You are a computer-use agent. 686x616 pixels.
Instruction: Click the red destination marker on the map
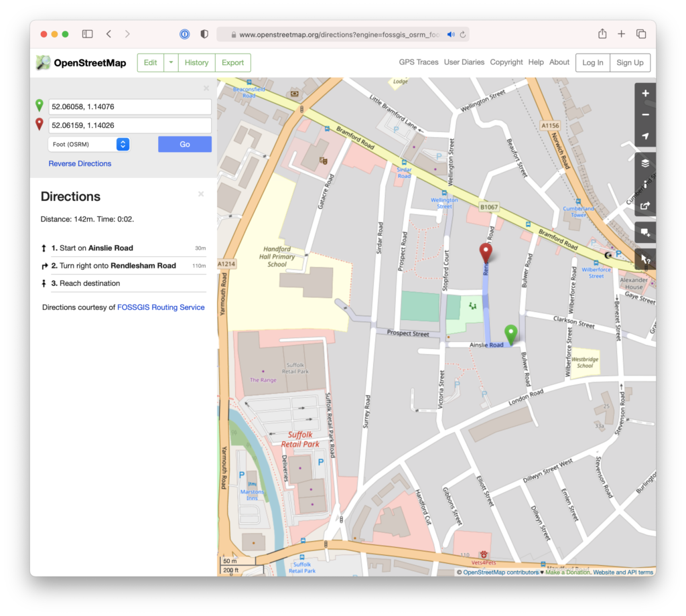[485, 252]
